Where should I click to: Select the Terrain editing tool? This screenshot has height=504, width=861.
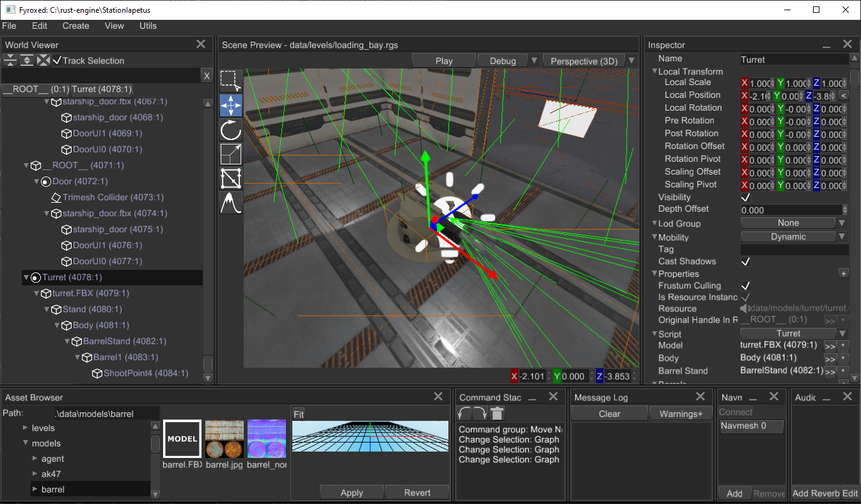pos(230,203)
